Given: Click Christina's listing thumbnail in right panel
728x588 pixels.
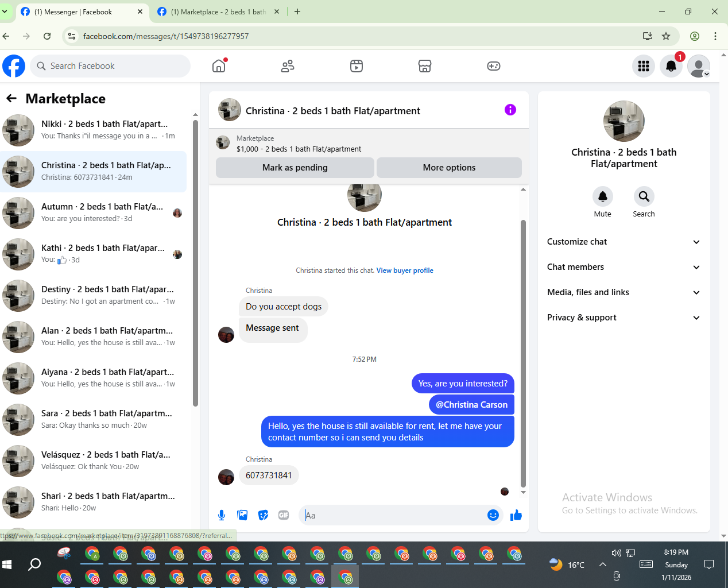Looking at the screenshot, I should click(x=624, y=121).
